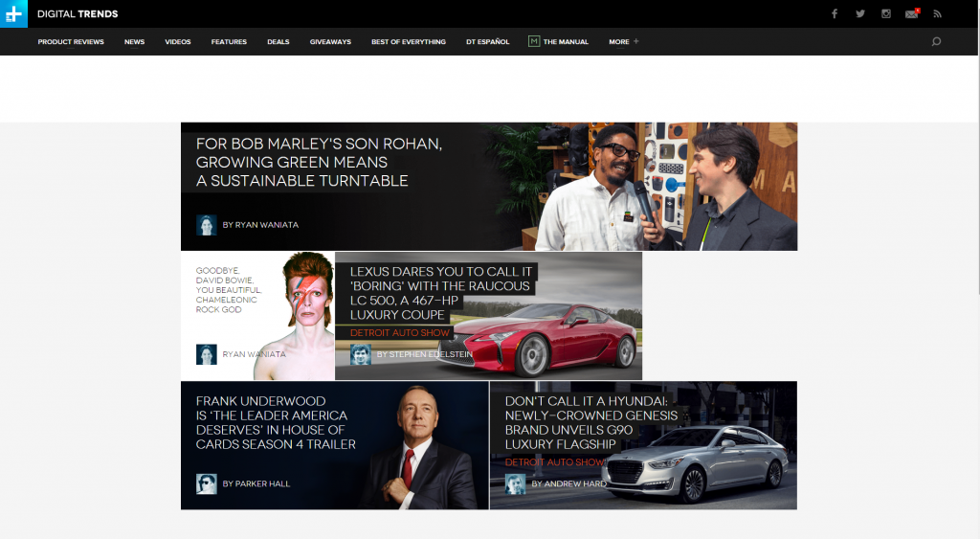Click the silver Genesis G90 image
Image resolution: width=980 pixels, height=539 pixels.
[697, 462]
